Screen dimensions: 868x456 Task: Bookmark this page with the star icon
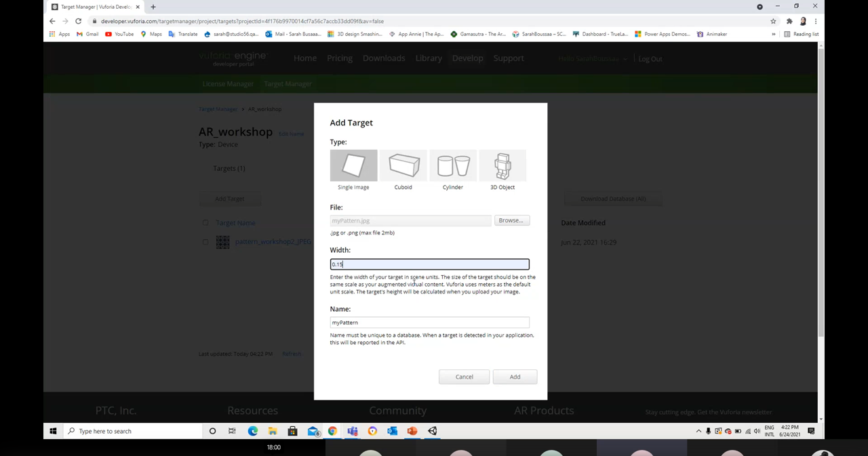(x=773, y=21)
